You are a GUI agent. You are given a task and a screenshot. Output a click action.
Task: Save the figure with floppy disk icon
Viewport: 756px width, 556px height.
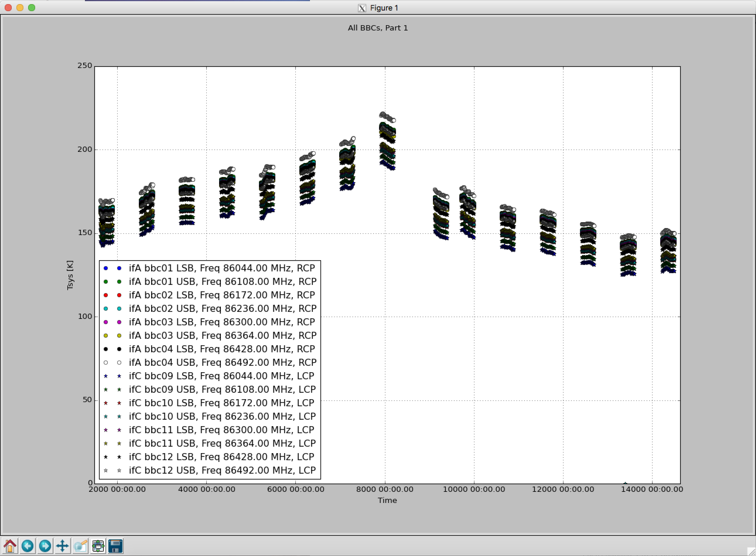point(115,545)
